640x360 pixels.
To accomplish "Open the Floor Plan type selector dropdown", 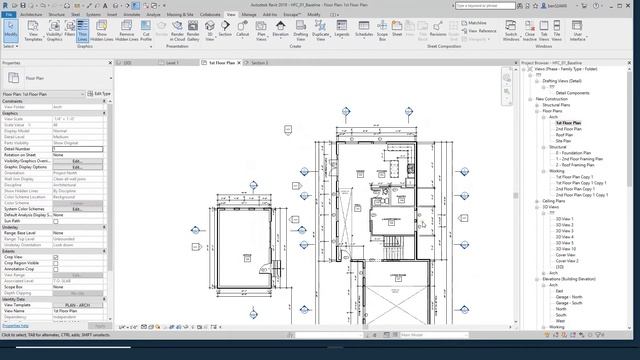I will 57,78.
